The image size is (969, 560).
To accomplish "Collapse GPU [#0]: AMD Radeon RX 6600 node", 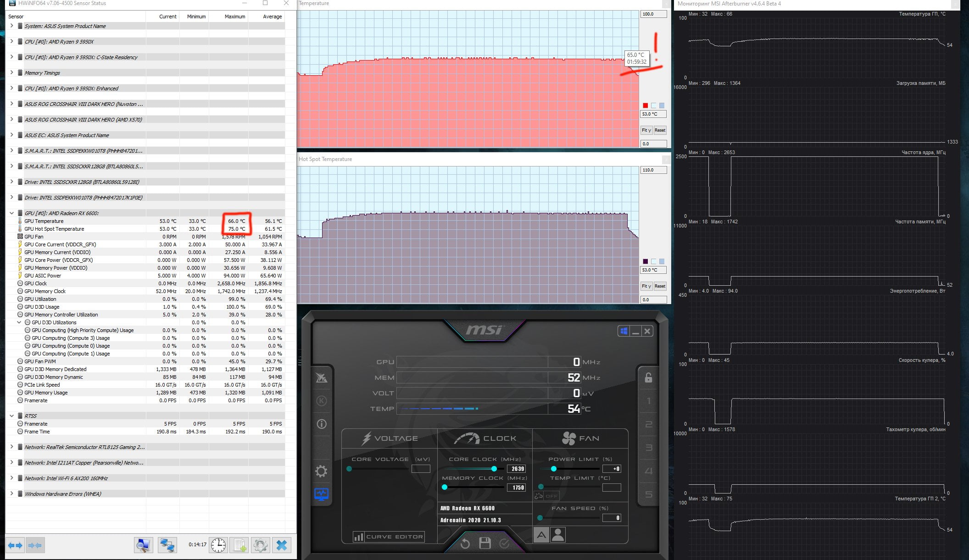I will 11,213.
